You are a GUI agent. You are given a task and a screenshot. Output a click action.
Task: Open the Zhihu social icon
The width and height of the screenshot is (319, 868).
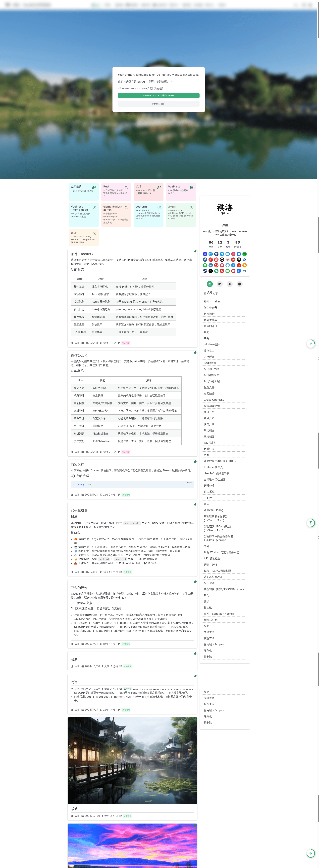[239, 271]
